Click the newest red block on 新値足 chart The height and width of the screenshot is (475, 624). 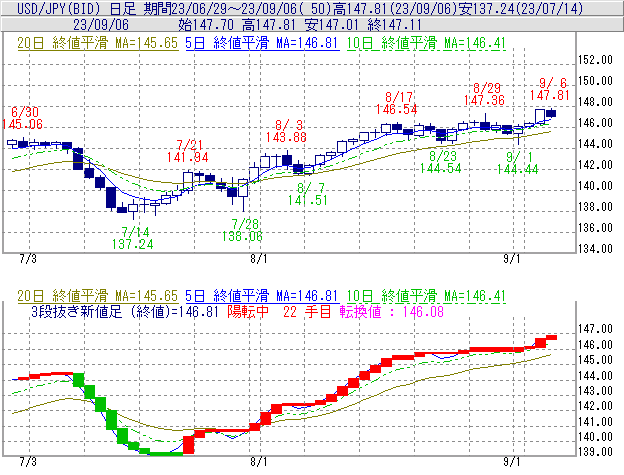pyautogui.click(x=551, y=337)
